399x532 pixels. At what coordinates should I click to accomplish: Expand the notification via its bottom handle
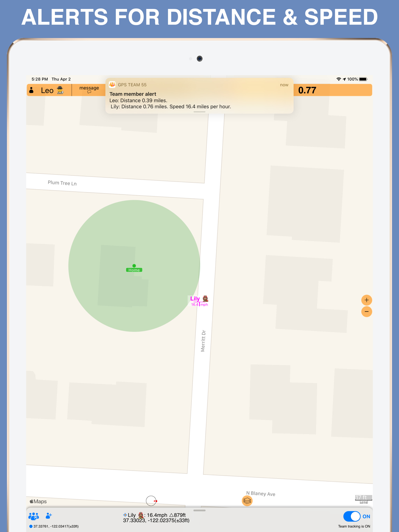click(199, 112)
